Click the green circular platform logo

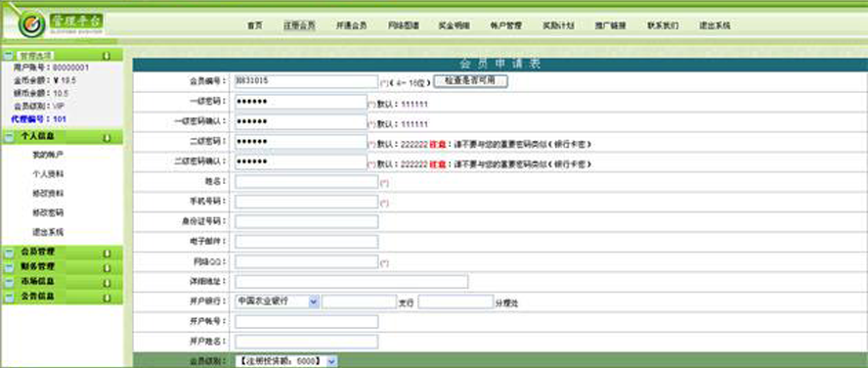(31, 23)
